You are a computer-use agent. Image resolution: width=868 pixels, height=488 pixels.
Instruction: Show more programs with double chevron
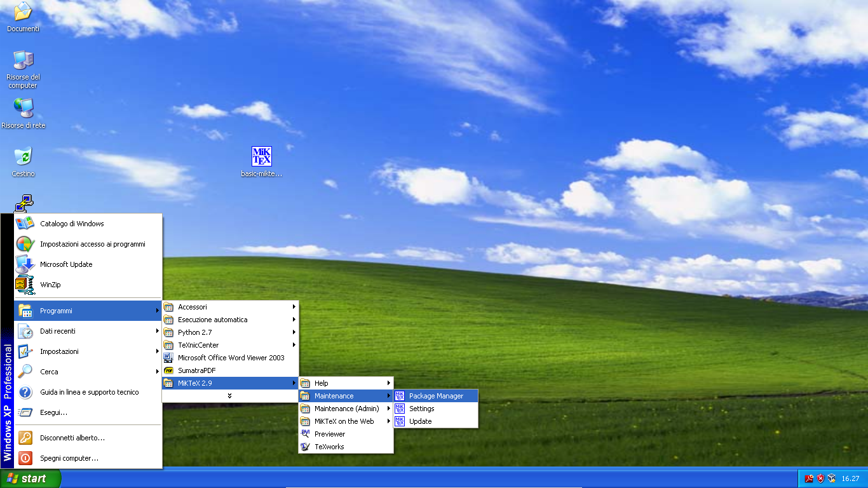(x=229, y=396)
